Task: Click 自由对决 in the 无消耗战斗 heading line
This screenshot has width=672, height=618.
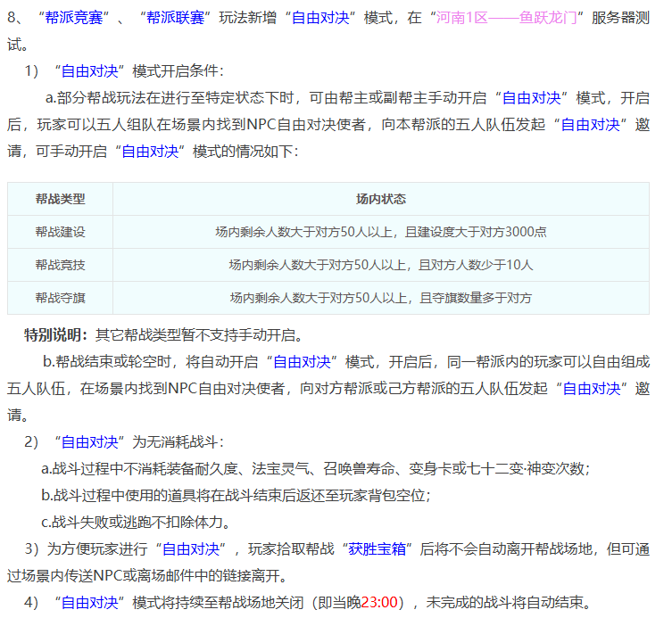Action: point(91,441)
